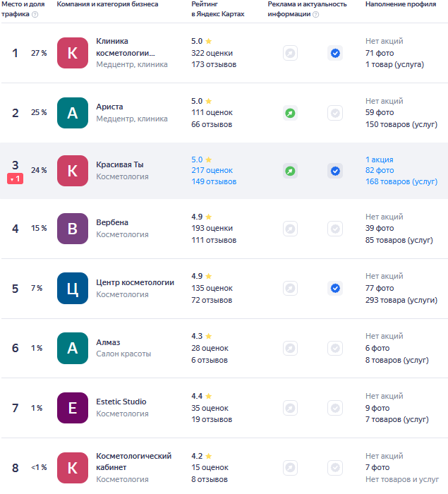Click the grey verification checkmark in Алмаз row
Screen dimensions: 448x494
(335, 348)
